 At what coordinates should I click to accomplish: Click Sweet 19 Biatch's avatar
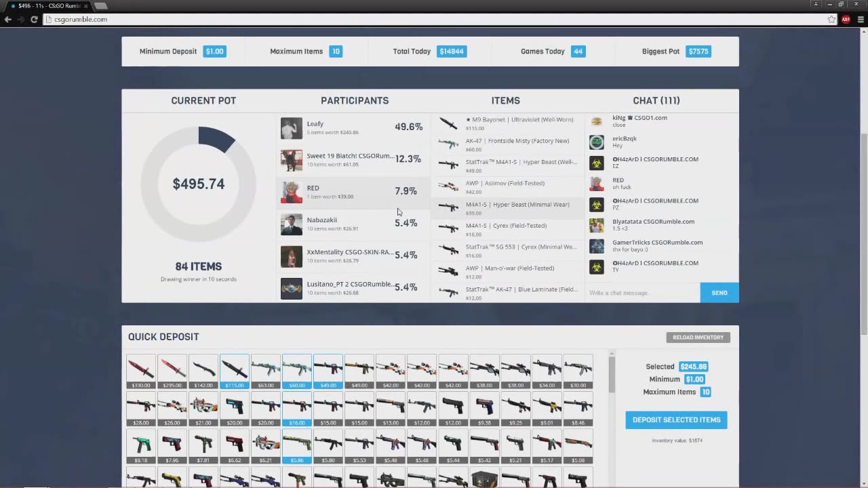(292, 160)
